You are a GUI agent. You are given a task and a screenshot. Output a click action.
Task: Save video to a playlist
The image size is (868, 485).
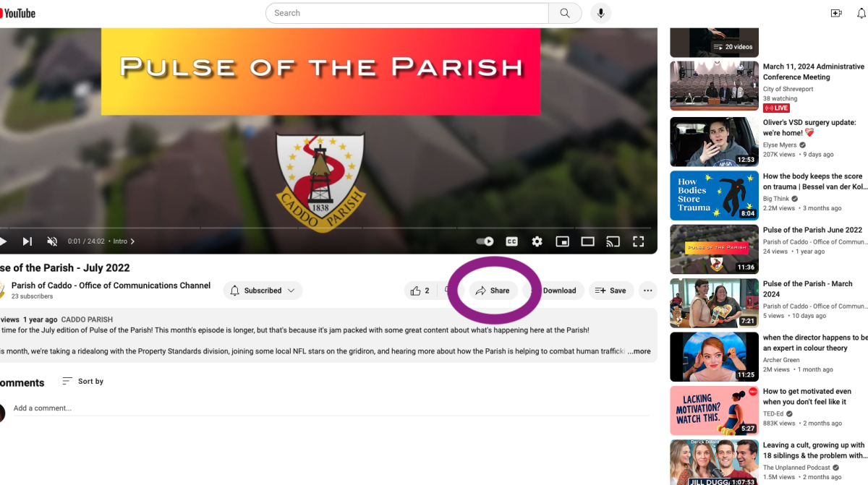610,291
